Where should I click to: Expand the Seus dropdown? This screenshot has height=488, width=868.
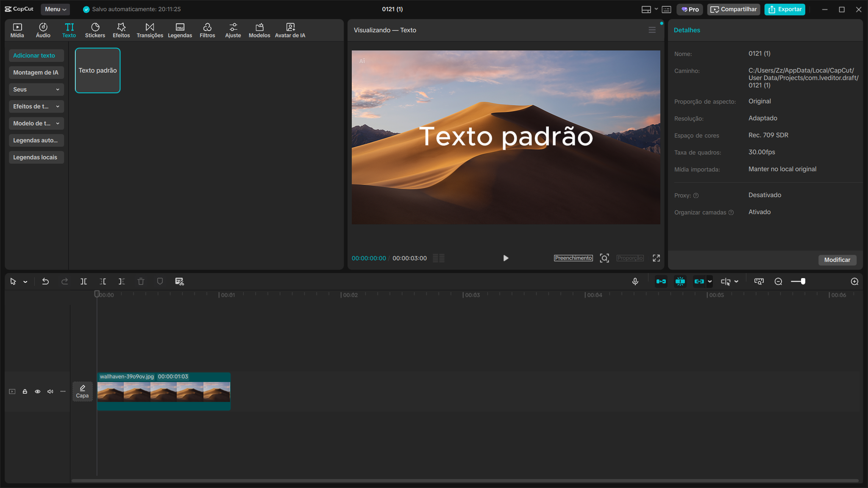(36, 89)
